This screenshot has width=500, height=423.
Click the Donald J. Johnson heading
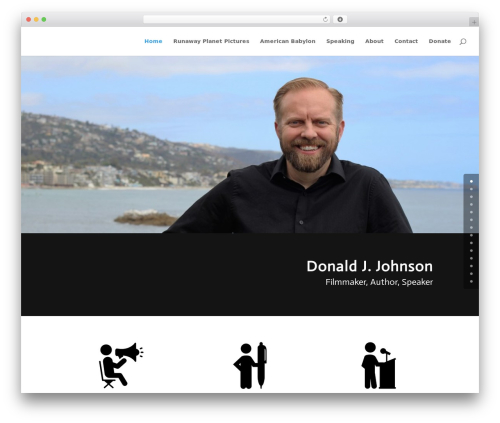coord(369,266)
